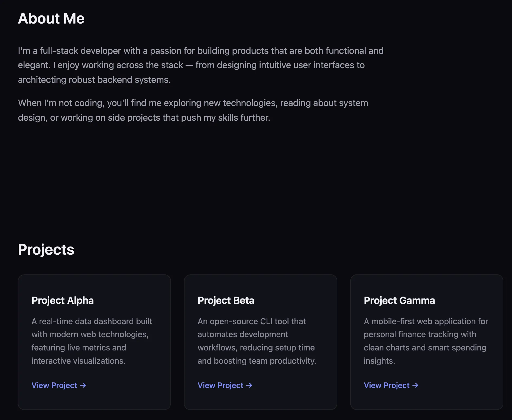Screen dimensions: 512x420
Task: Click the Project Beta title text
Action: coord(226,300)
